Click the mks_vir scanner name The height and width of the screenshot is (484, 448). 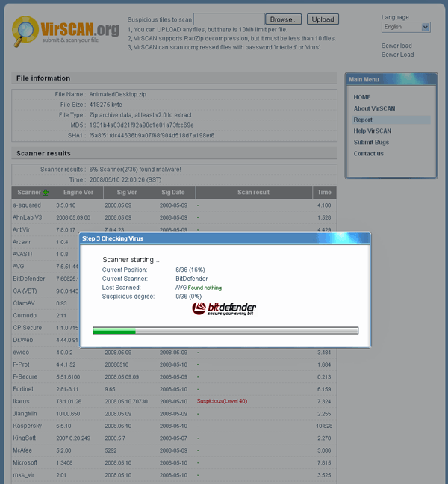point(23,475)
